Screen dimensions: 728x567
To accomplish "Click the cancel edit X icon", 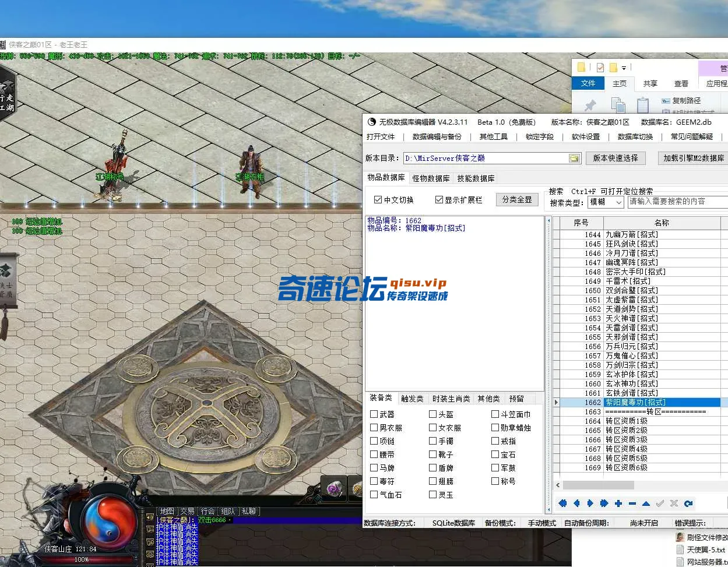I will pyautogui.click(x=674, y=503).
